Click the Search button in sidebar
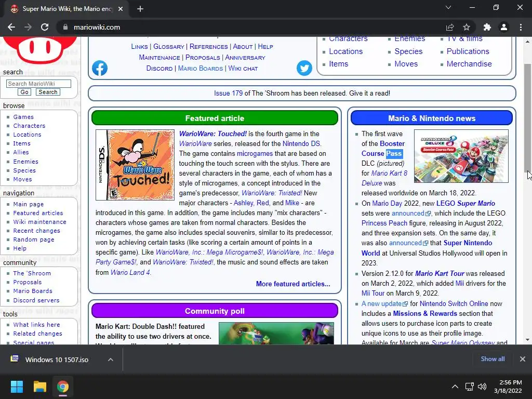532x399 pixels. [48, 92]
